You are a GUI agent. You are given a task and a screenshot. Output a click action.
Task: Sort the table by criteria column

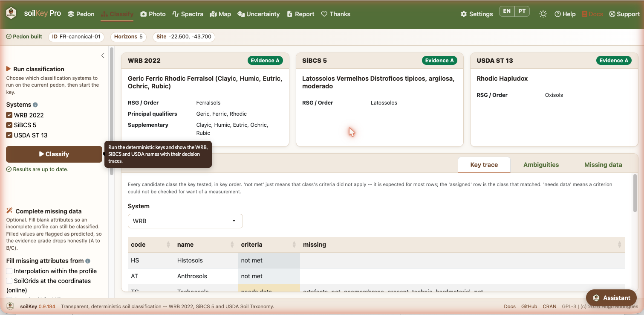click(x=269, y=245)
